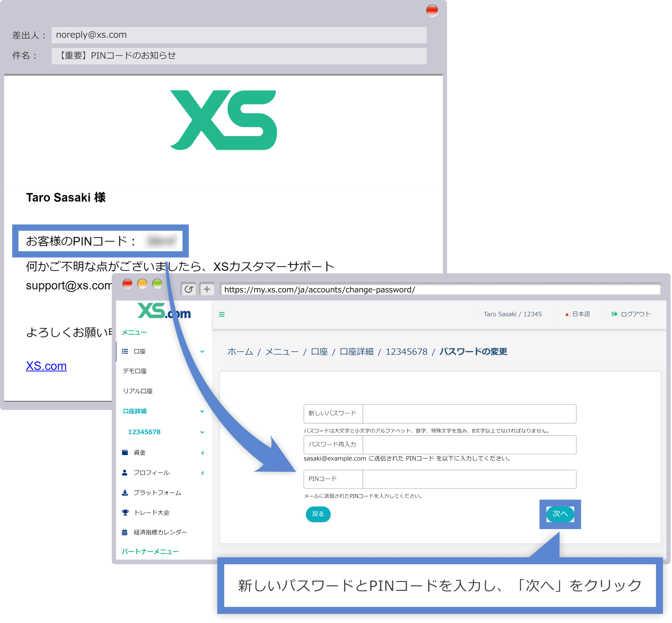Click the browser reload icon
Screen dimensions: 672x623
[189, 289]
